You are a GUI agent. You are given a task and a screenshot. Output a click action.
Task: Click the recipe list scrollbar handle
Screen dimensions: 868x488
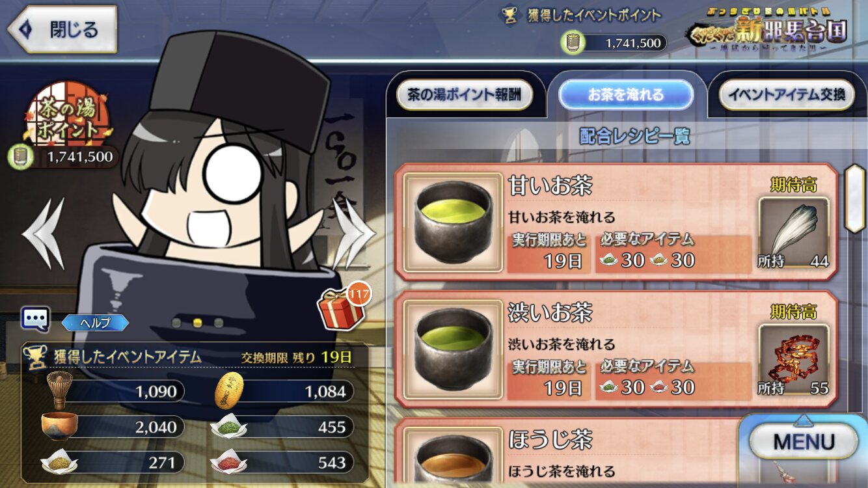point(855,198)
